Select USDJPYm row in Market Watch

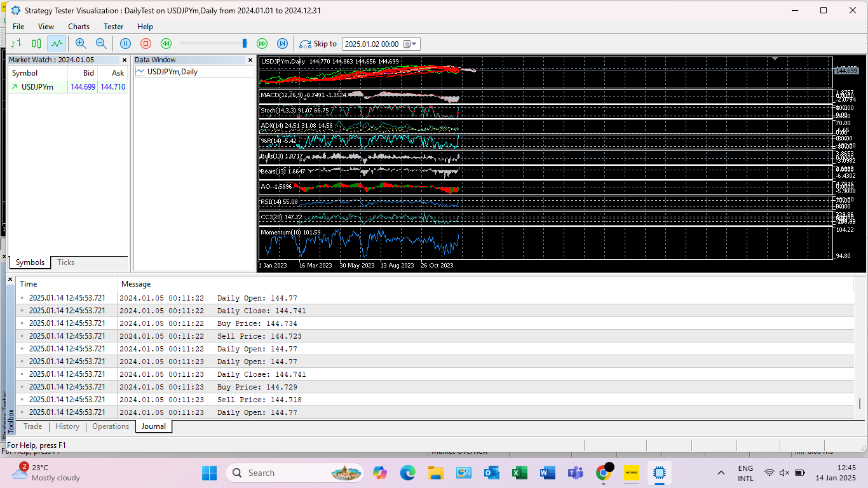(68, 87)
